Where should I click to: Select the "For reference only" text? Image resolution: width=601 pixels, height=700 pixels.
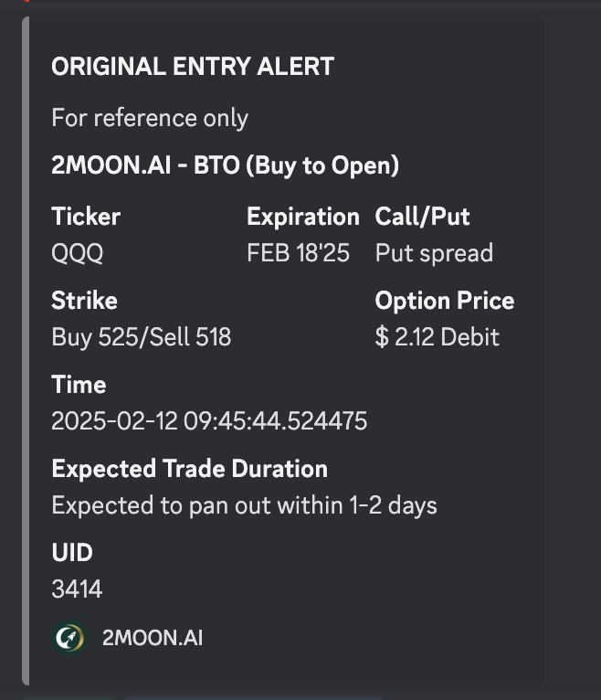tap(150, 118)
